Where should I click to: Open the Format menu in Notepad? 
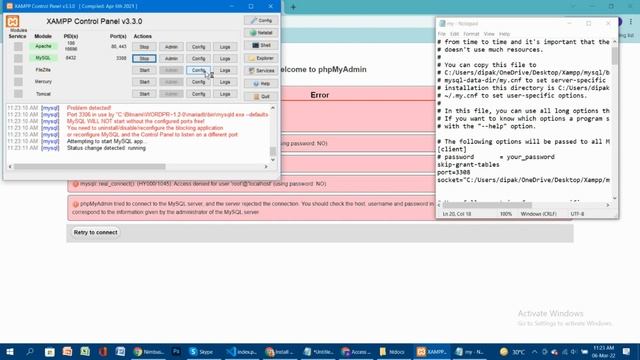click(x=471, y=34)
